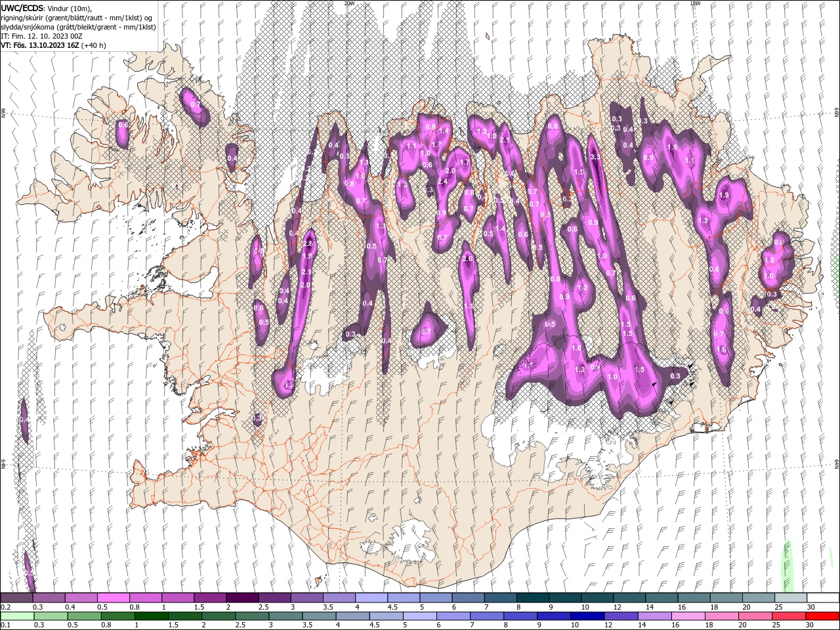Pick lower legend swatch between 4 and 4.5

click(352, 616)
